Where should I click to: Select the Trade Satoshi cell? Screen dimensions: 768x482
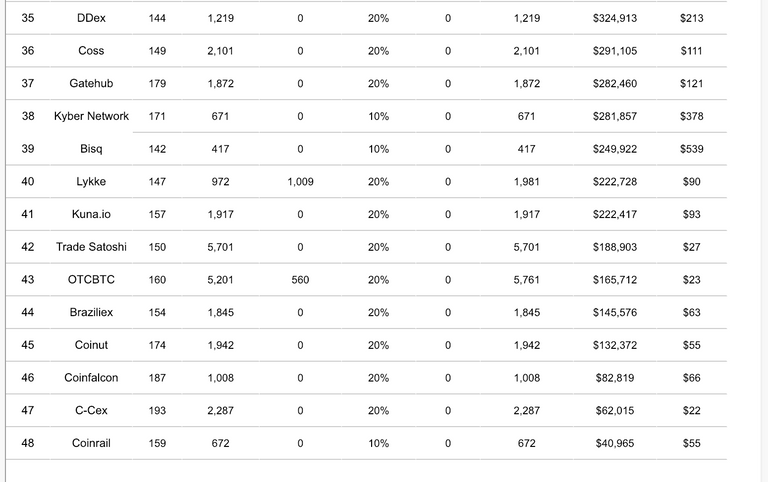pos(91,247)
